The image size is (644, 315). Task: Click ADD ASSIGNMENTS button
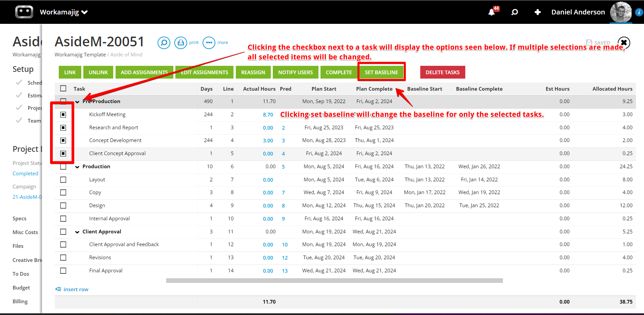click(x=144, y=72)
